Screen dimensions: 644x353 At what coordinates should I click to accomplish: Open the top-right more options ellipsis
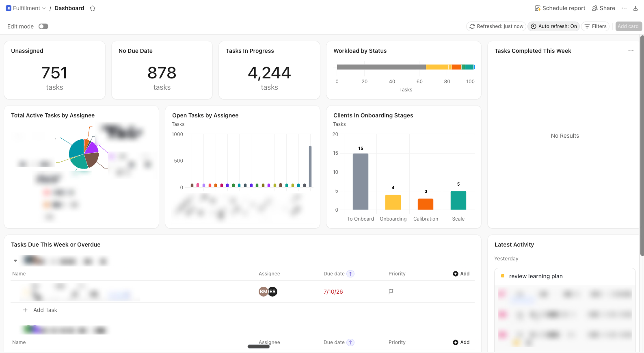624,8
